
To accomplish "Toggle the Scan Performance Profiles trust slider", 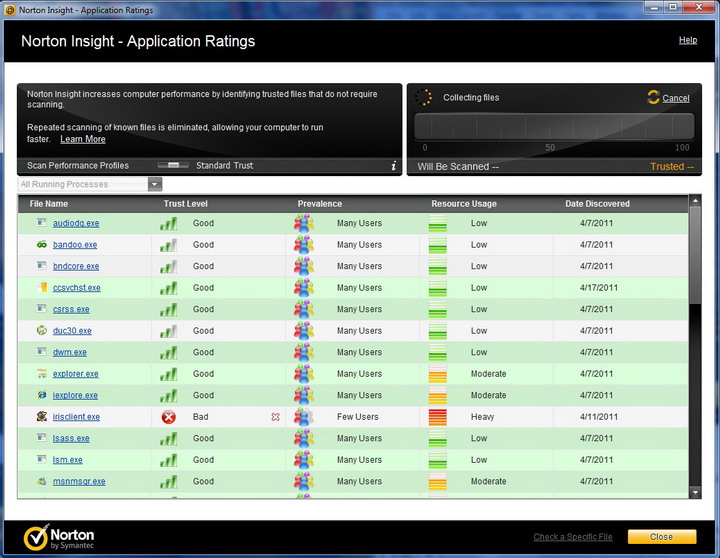I will click(173, 165).
